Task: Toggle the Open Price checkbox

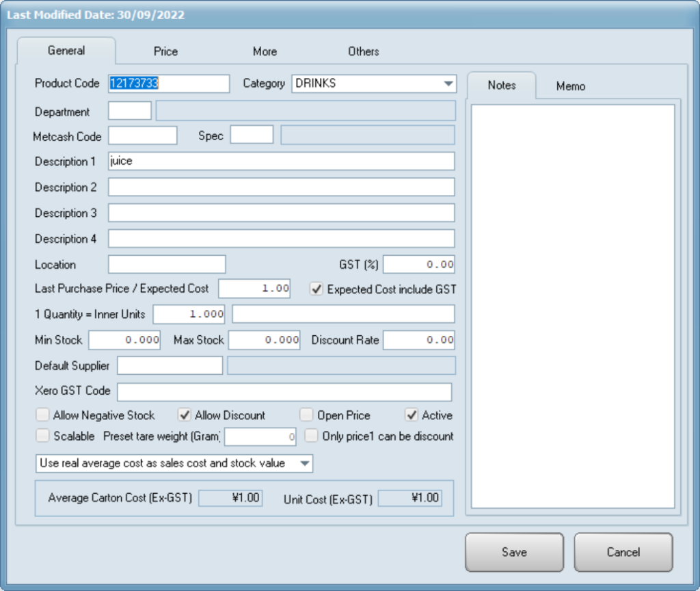Action: coord(307,415)
